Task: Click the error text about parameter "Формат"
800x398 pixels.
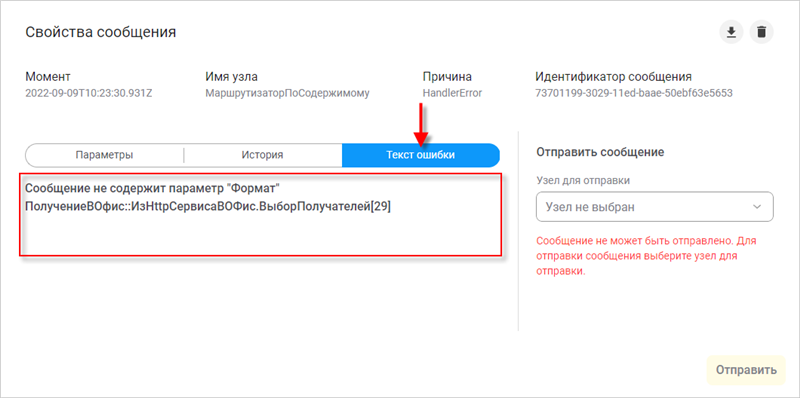Action: [x=154, y=189]
